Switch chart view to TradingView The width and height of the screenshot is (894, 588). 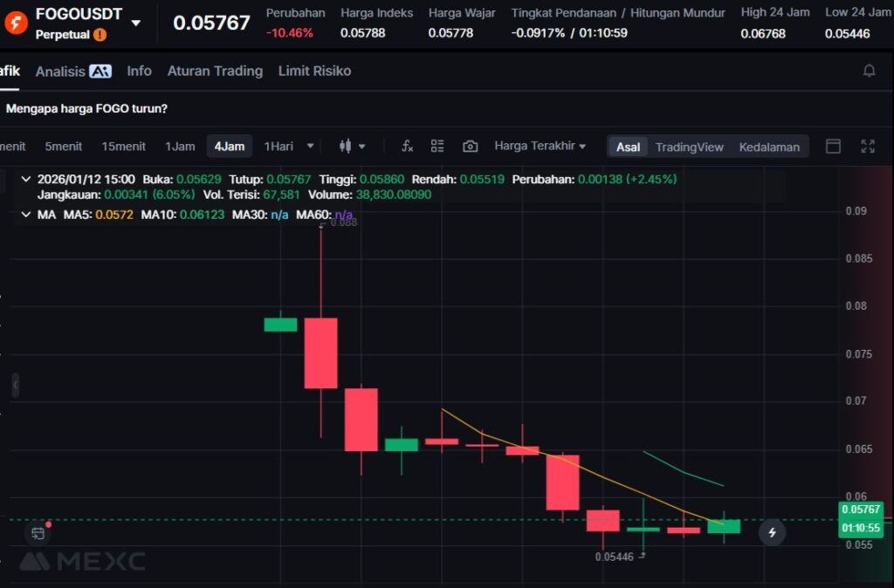[689, 147]
